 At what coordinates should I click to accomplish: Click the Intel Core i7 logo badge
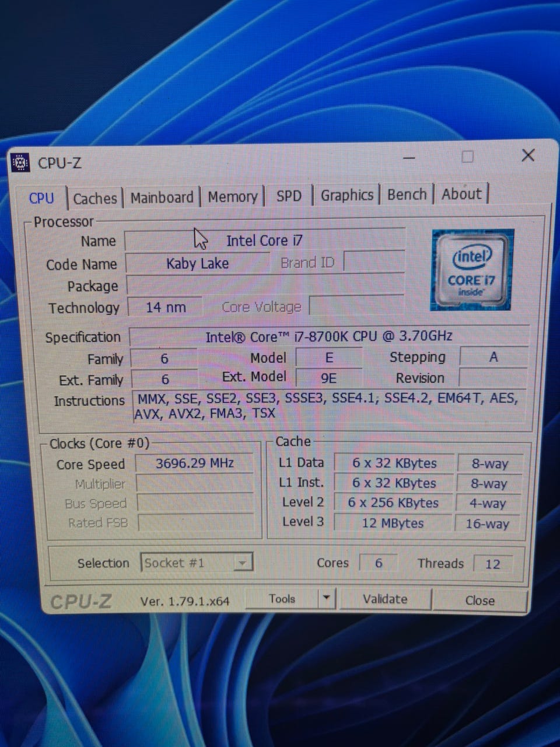coord(472,270)
